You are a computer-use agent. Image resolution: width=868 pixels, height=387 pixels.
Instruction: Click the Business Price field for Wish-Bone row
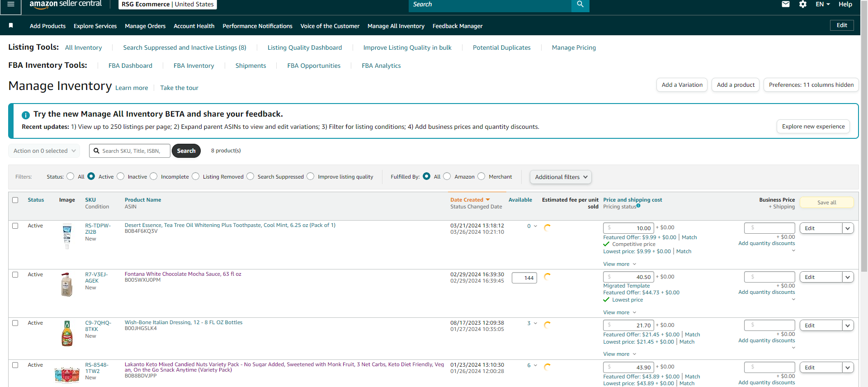coord(769,325)
